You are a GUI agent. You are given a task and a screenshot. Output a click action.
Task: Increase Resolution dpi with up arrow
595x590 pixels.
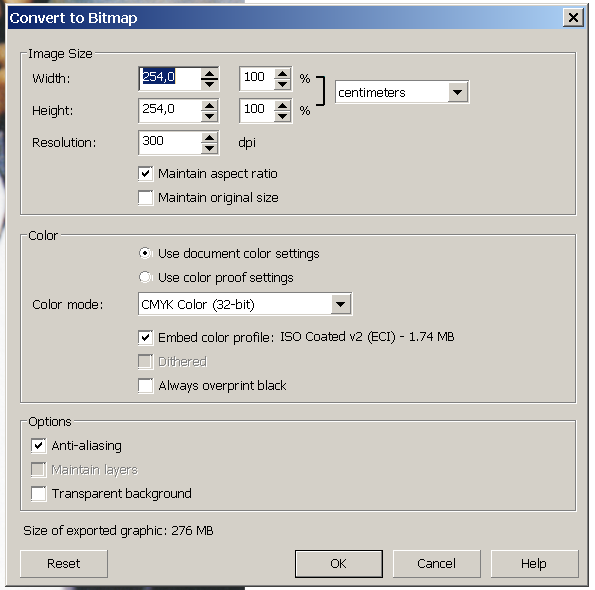pyautogui.click(x=209, y=137)
